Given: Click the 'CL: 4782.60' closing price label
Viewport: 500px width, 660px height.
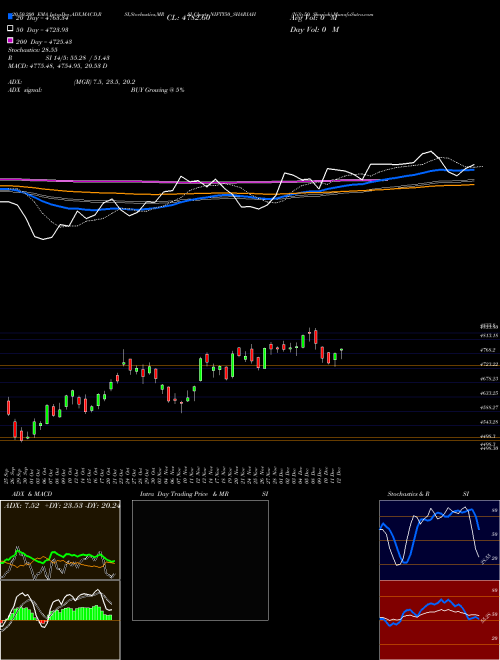Looking at the screenshot, I should coord(188,18).
